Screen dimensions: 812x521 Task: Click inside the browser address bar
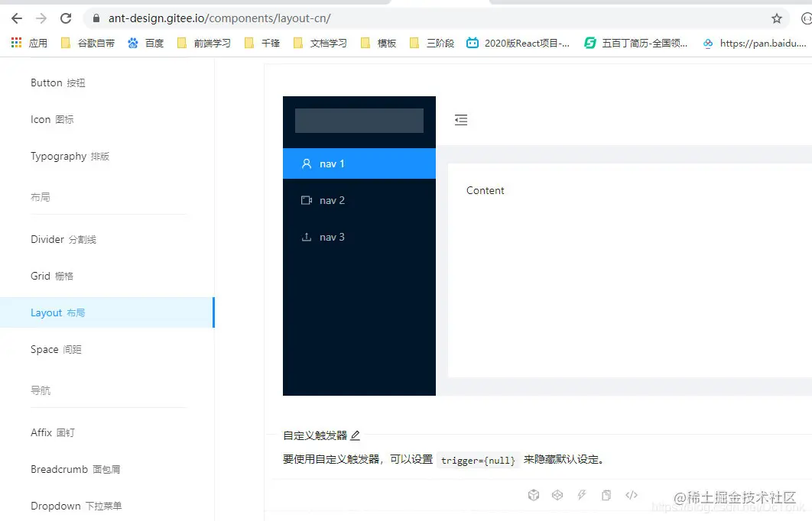[x=306, y=18]
